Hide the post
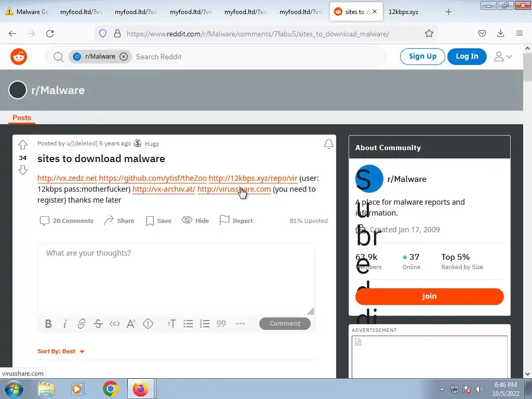This screenshot has height=399, width=532. [195, 221]
